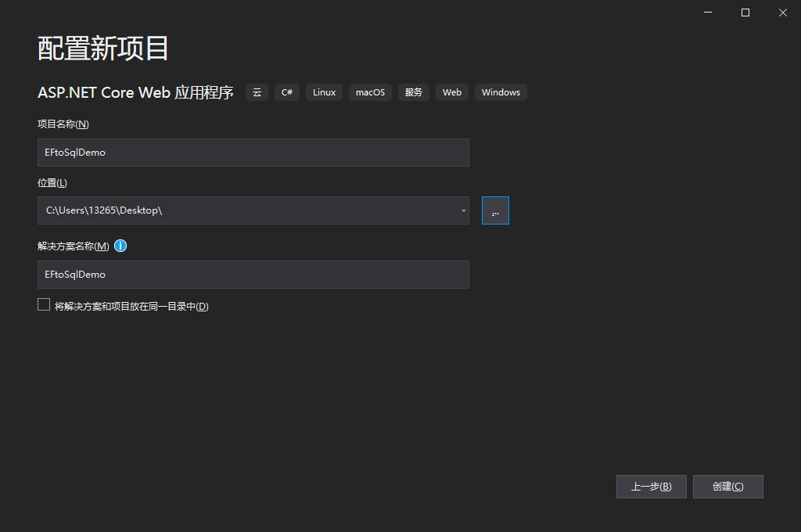Image resolution: width=801 pixels, height=532 pixels.
Task: Click the Web tag
Action: pyautogui.click(x=452, y=92)
